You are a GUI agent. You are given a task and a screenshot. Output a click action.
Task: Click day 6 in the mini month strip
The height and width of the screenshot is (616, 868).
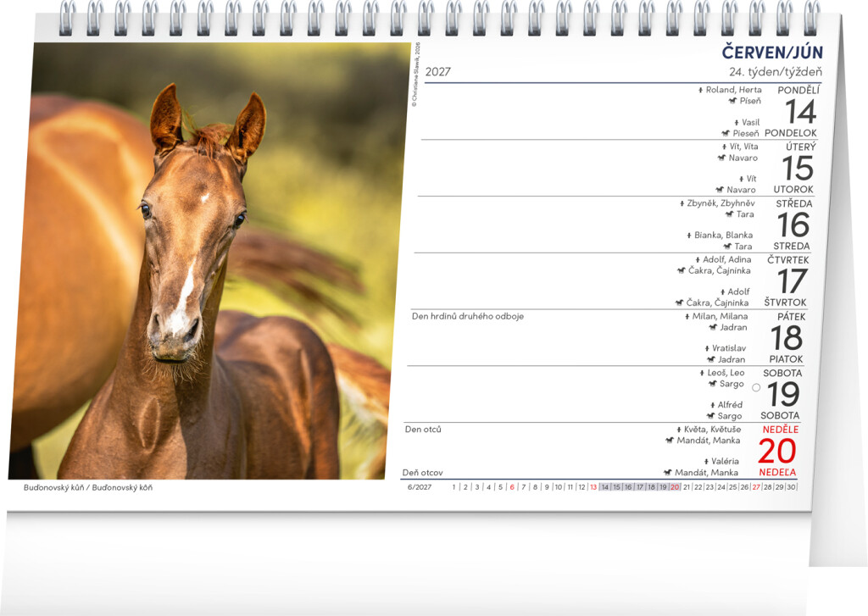click(512, 487)
